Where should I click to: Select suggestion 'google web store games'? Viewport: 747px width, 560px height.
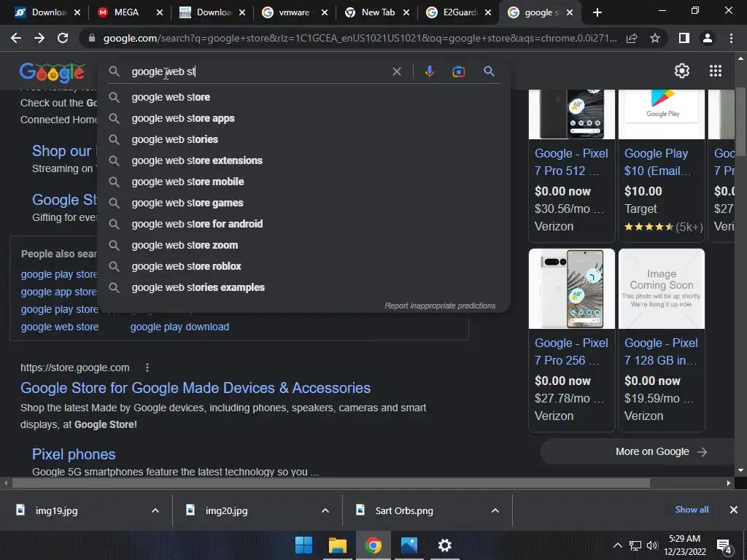(x=304, y=203)
